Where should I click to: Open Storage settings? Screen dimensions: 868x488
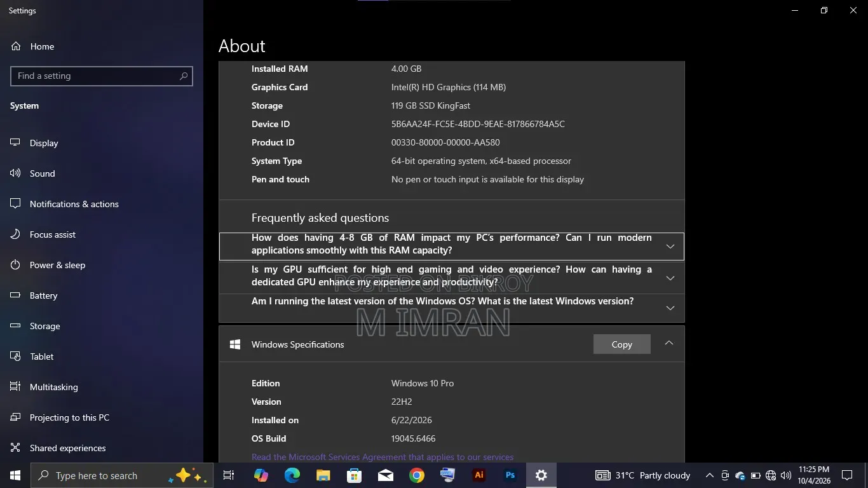click(x=102, y=326)
